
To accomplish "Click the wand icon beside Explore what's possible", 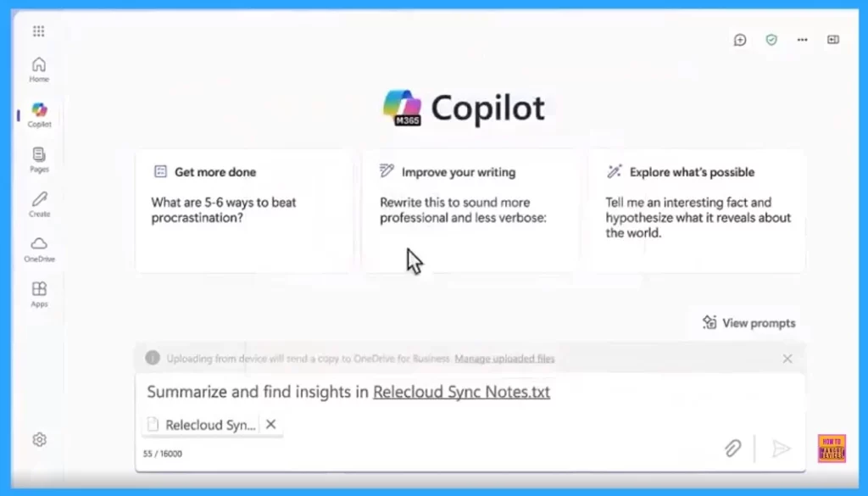I will point(614,171).
